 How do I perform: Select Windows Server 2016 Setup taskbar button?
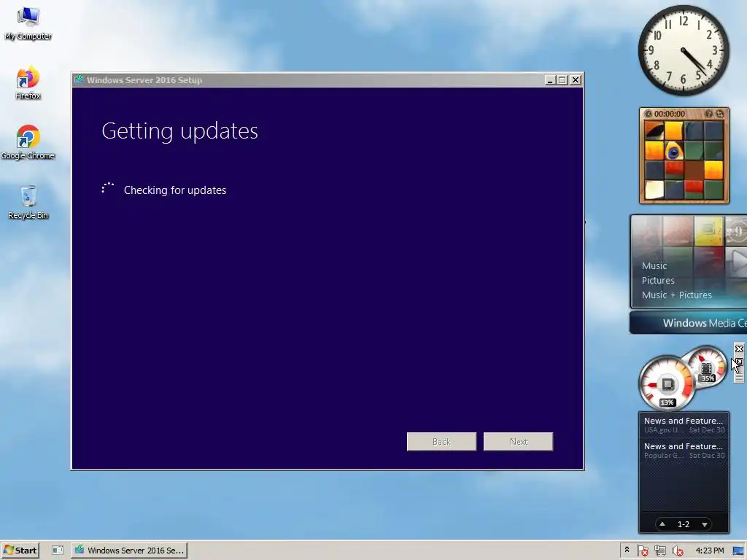point(129,550)
